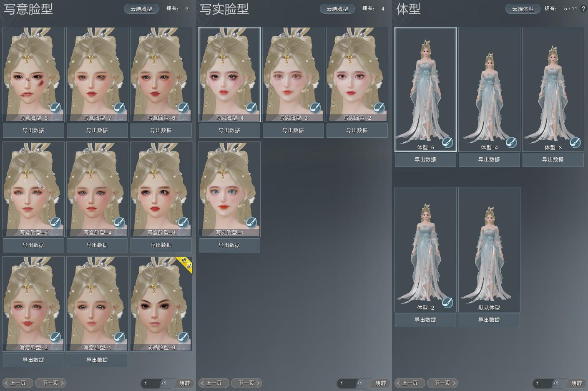
Task: Click page number field in 写意脸型 panel
Action: [151, 383]
